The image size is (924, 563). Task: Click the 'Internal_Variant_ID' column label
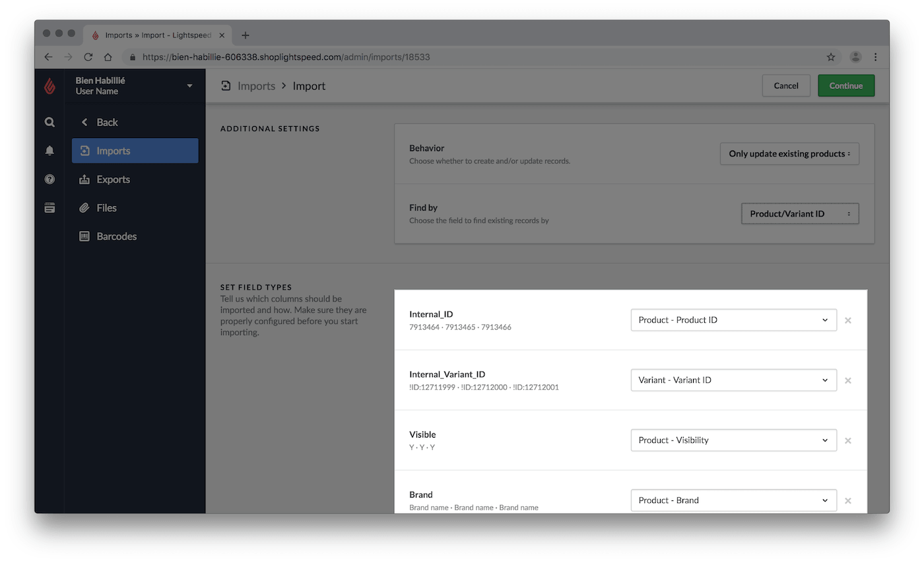click(x=447, y=374)
